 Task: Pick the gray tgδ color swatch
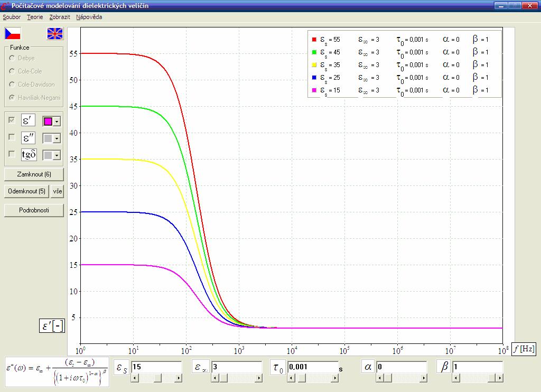[48, 155]
